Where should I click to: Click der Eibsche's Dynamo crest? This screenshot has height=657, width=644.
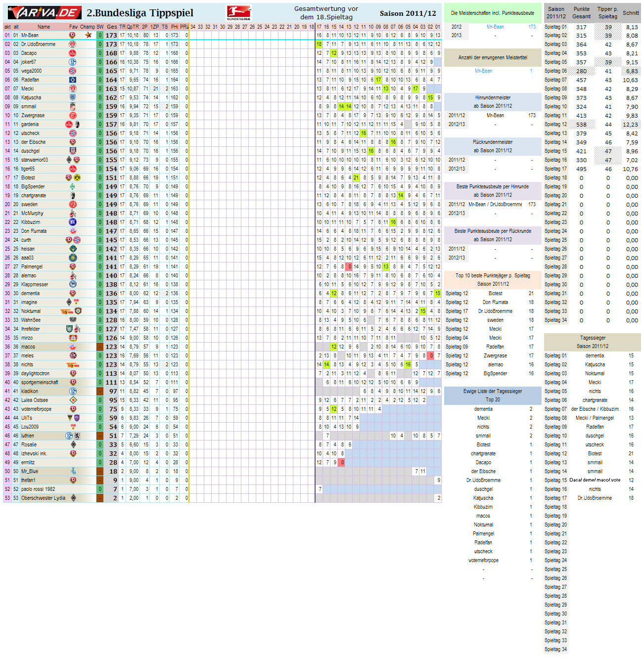pos(73,142)
